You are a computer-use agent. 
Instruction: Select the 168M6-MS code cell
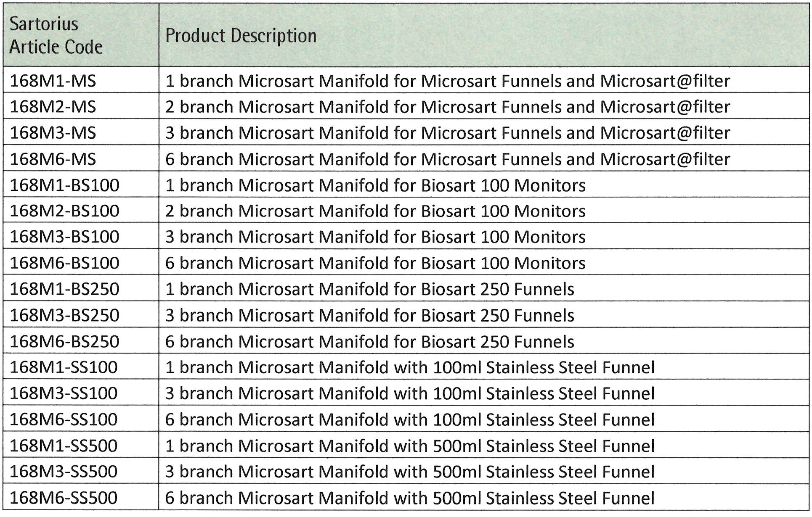coord(53,159)
